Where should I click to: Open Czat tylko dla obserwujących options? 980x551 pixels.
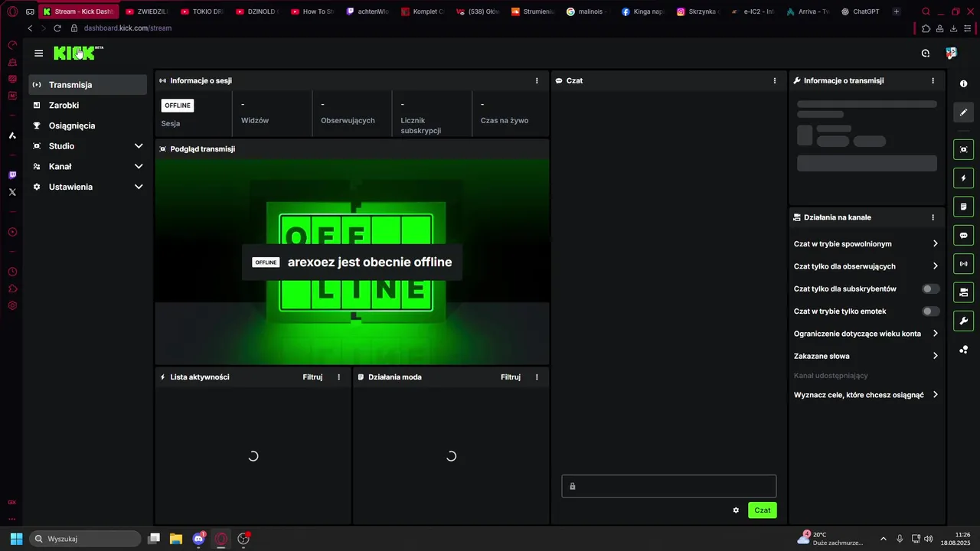(866, 266)
